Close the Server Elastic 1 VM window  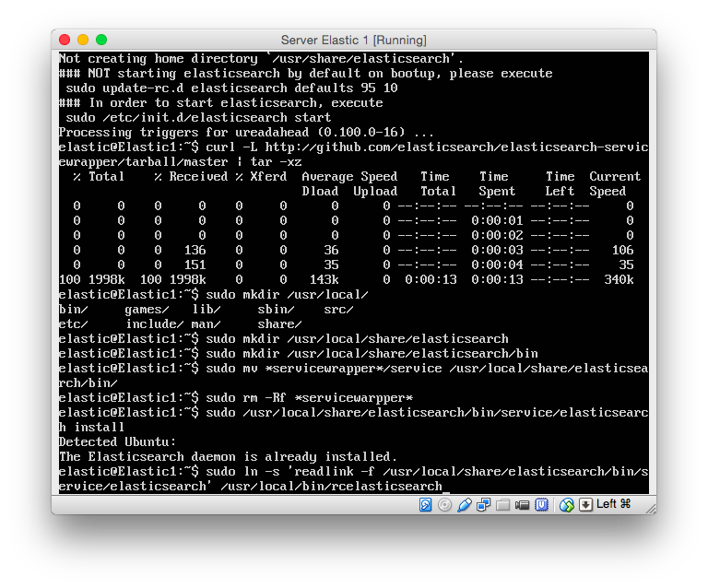click(x=65, y=40)
